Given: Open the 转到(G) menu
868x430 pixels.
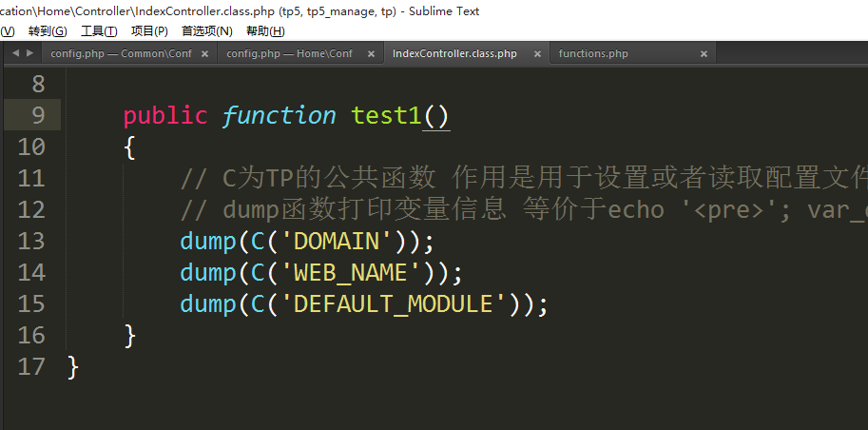Looking at the screenshot, I should pyautogui.click(x=47, y=31).
